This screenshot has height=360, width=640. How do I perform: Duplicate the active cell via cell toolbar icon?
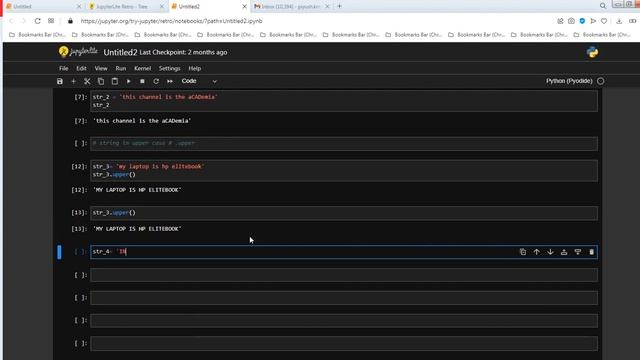[522, 252]
